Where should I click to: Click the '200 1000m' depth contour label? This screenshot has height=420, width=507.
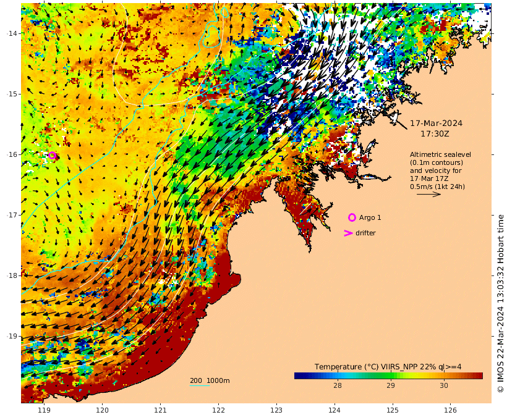tap(210, 380)
